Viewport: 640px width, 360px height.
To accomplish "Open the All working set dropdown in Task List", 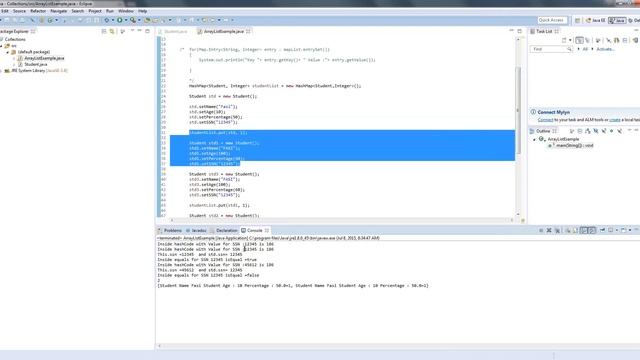I will (x=586, y=49).
